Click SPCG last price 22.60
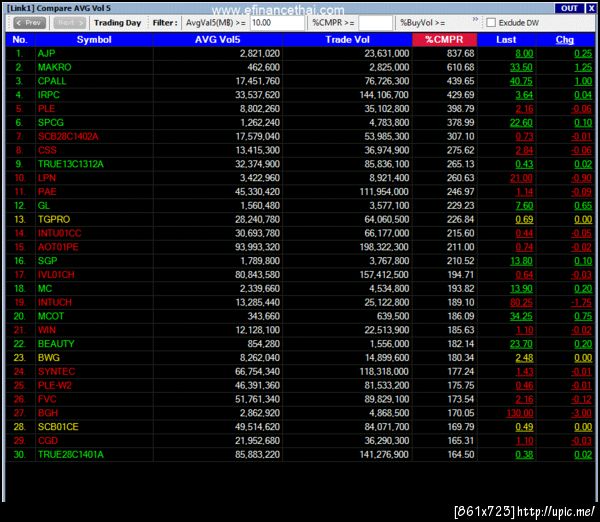The image size is (600, 522). pos(521,123)
